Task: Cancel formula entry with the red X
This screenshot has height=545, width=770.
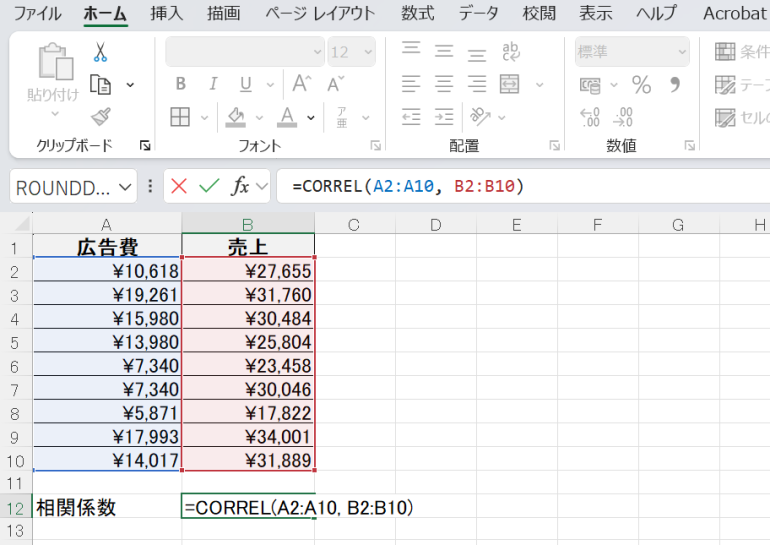Action: [179, 186]
